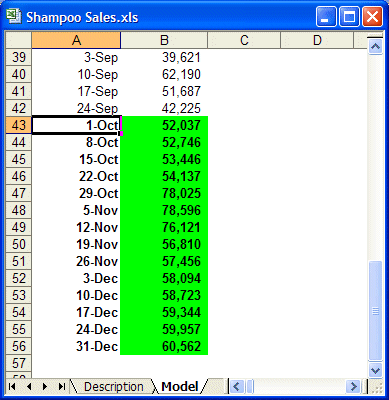Click green cell 59,957

point(164,329)
